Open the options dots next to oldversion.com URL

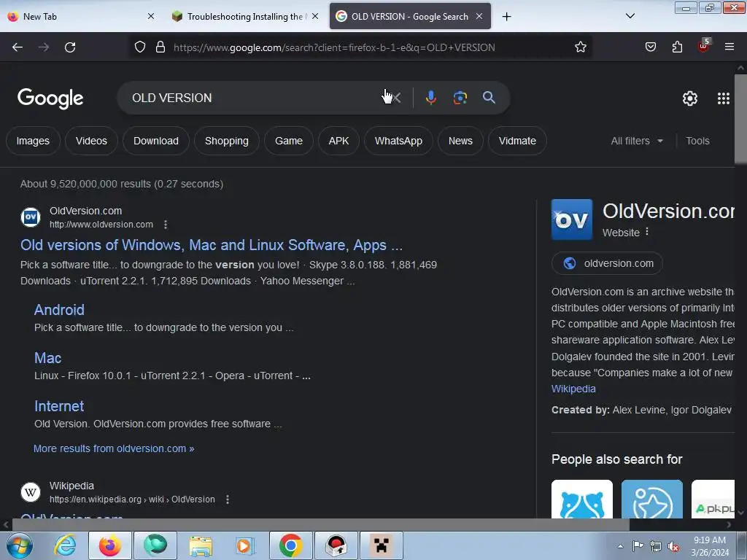(166, 225)
